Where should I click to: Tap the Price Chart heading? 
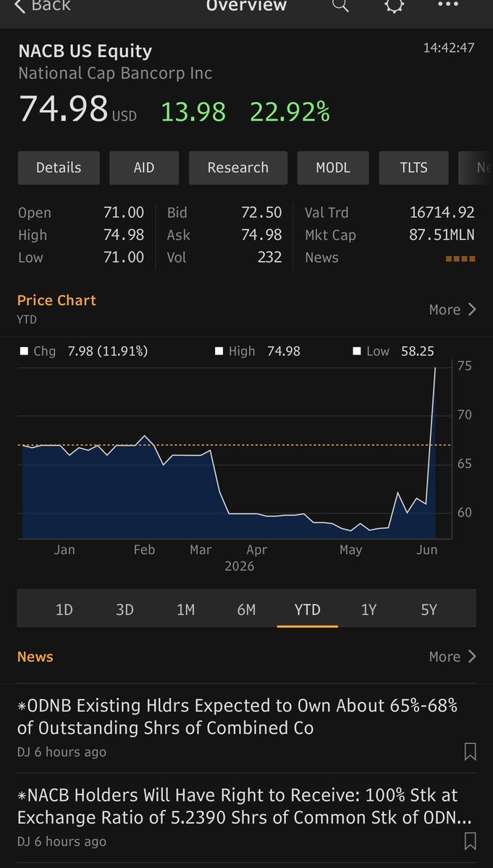coord(56,300)
